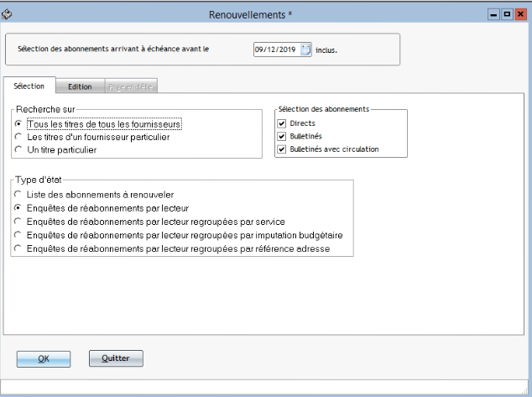This screenshot has height=397, width=532.
Task: Click the 'Sélection des abonnements' group title
Action: coord(324,109)
